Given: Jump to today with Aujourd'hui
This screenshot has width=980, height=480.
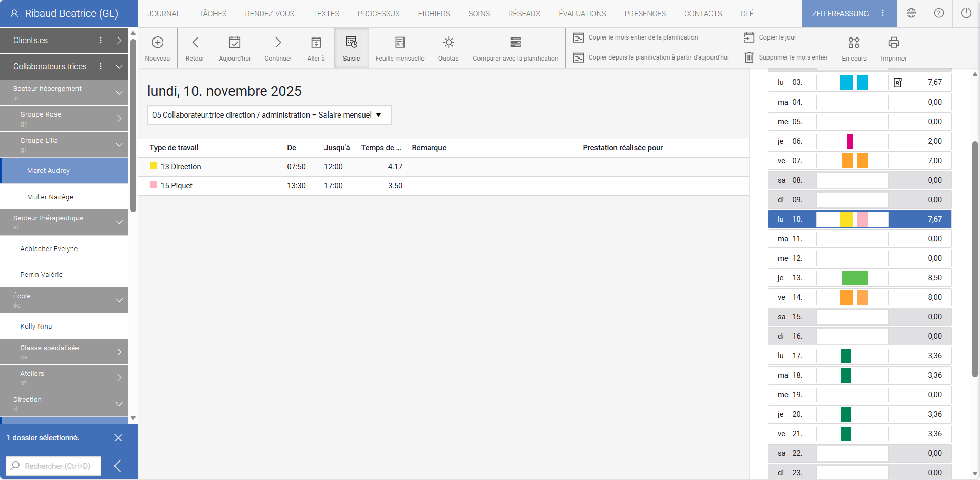Looking at the screenshot, I should [234, 47].
